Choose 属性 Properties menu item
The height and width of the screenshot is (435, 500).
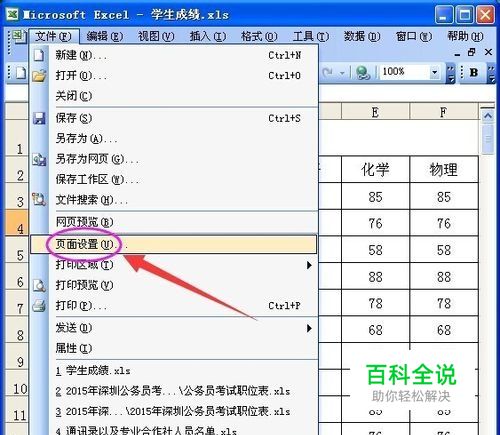point(173,349)
